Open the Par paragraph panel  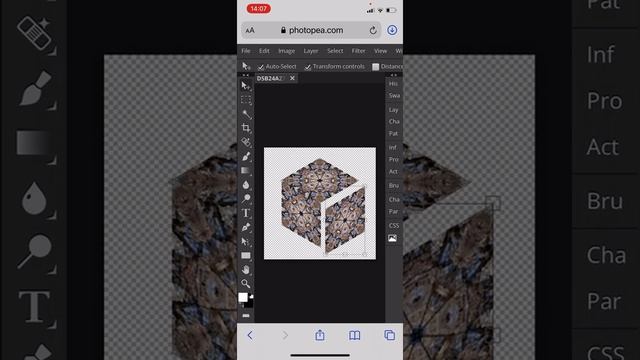pos(393,211)
